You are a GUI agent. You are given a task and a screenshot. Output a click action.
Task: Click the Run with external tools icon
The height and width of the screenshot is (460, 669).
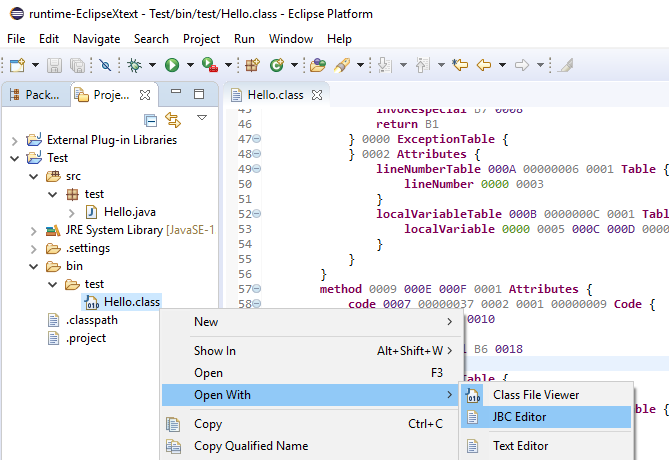pos(209,65)
